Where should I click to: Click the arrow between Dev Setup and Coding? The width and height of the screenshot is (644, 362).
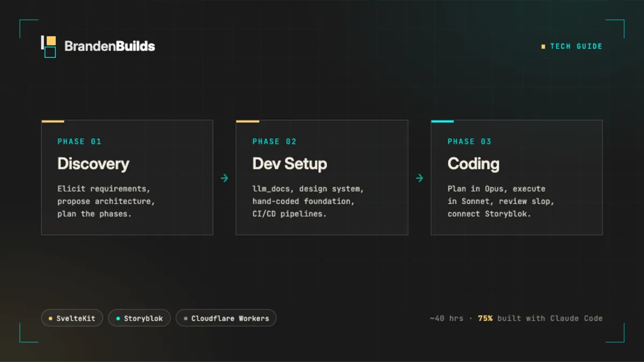pos(419,178)
